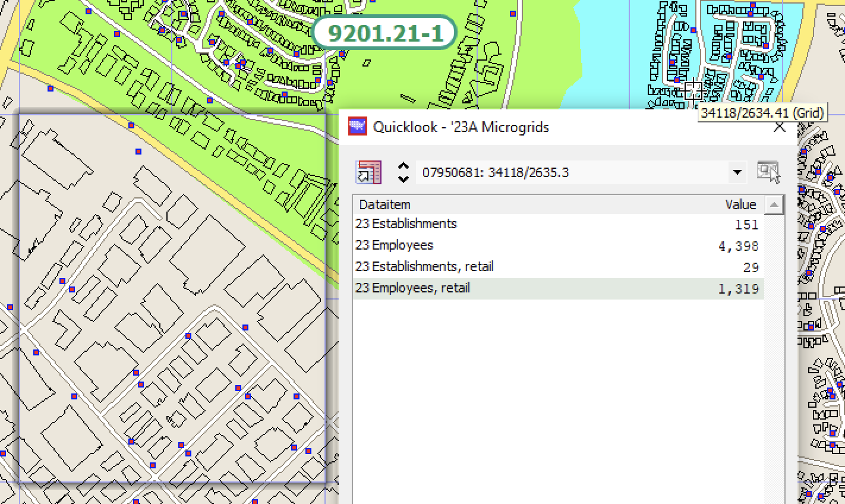Activate the select-from-map pointer icon
The image size is (845, 504).
(x=768, y=172)
